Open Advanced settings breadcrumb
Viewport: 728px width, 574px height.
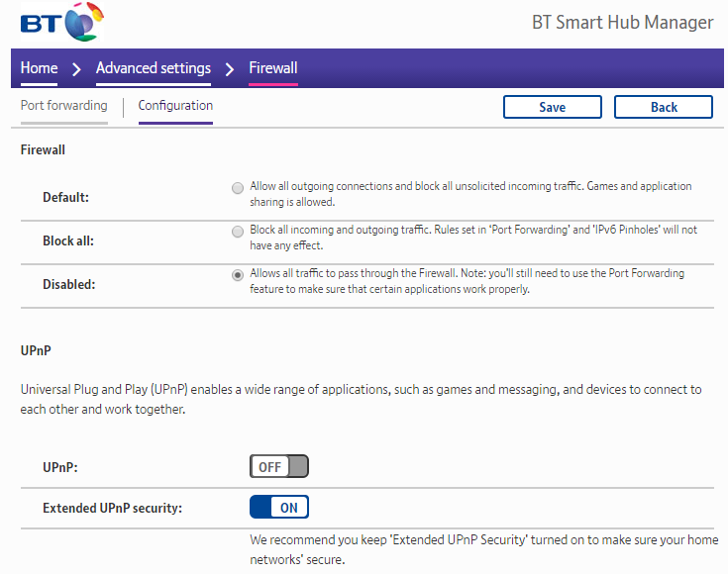click(x=154, y=68)
